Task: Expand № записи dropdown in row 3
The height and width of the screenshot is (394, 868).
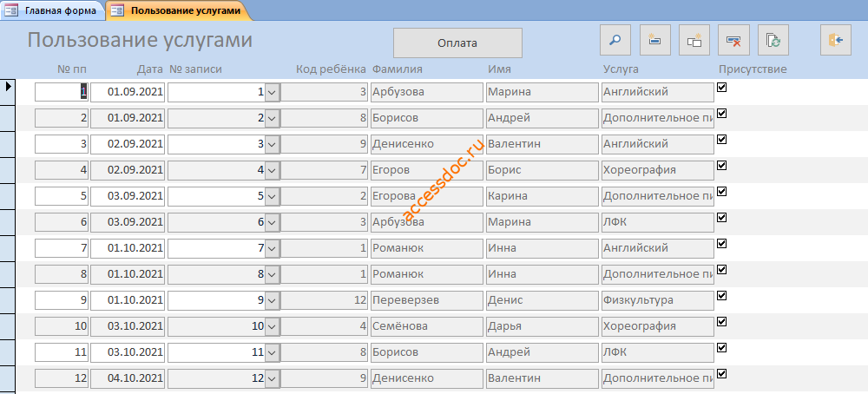Action: pos(272,144)
